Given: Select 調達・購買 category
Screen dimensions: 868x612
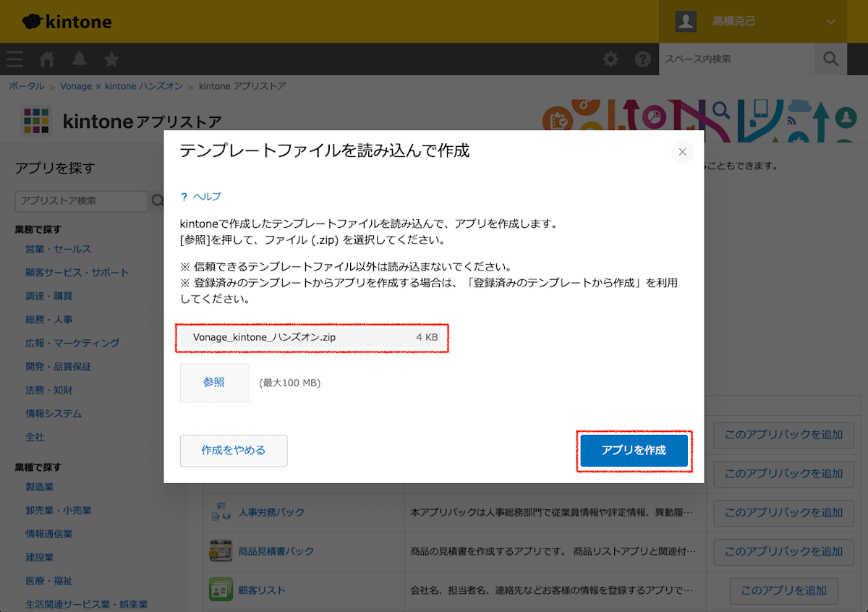Looking at the screenshot, I should [49, 296].
